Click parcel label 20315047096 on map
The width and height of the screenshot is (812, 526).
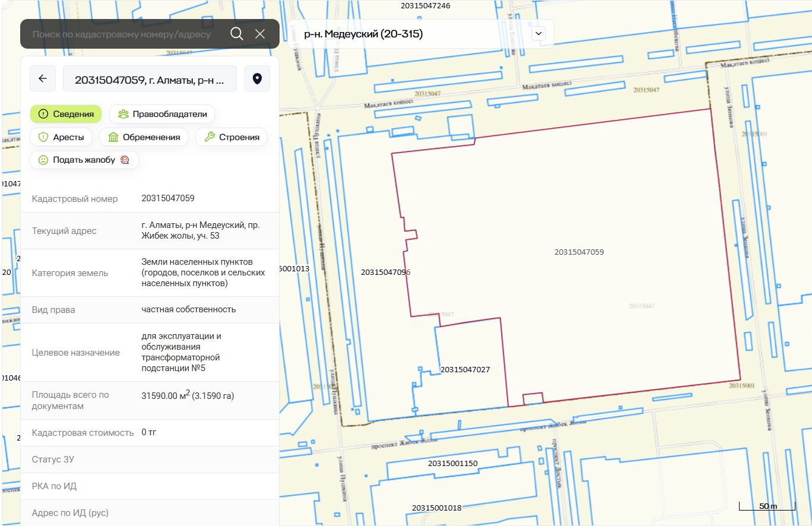(385, 272)
